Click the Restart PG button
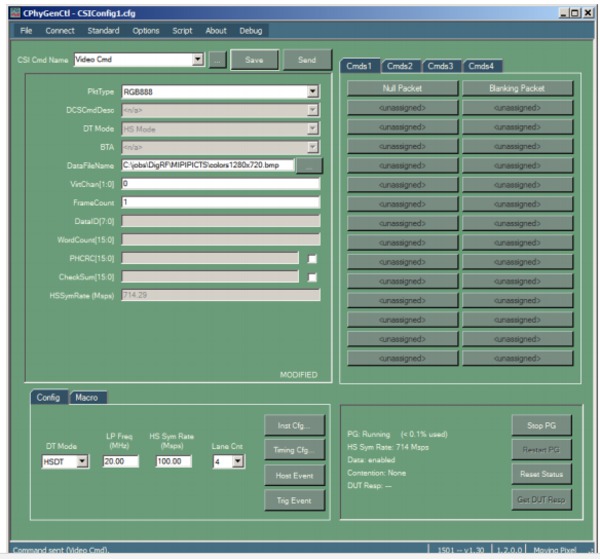 click(541, 450)
